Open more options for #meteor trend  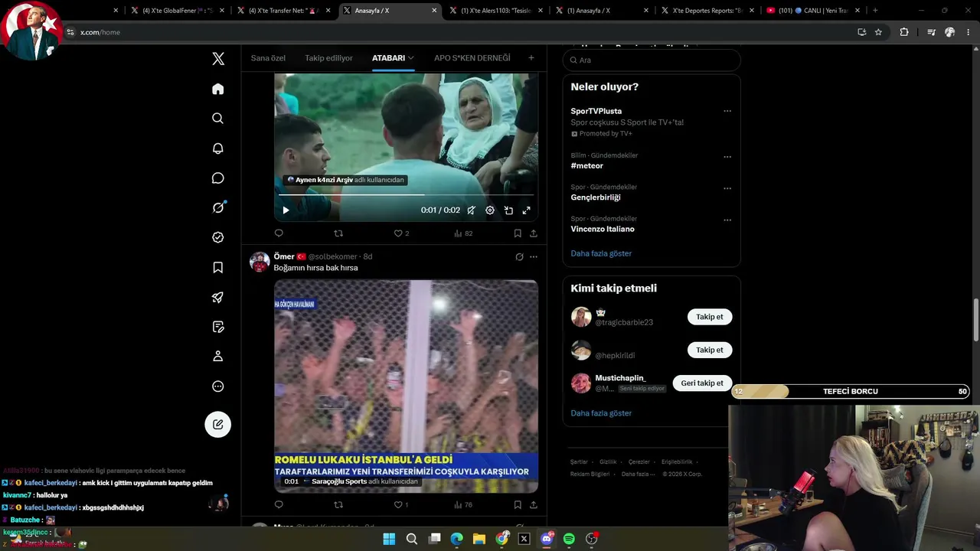point(727,157)
